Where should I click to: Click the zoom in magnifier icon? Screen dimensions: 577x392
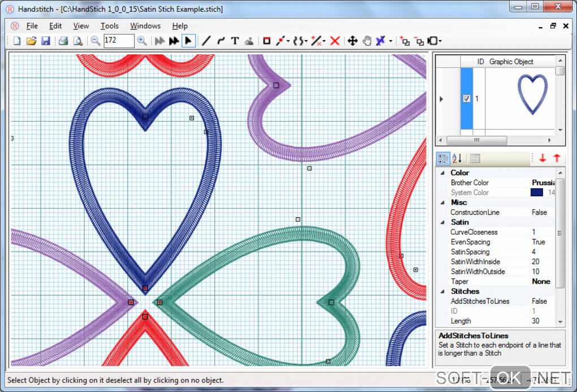pos(142,41)
